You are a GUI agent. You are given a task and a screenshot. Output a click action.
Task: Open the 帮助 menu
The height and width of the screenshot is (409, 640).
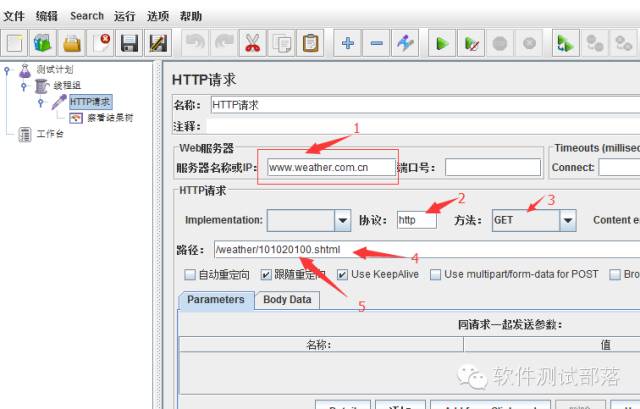191,16
